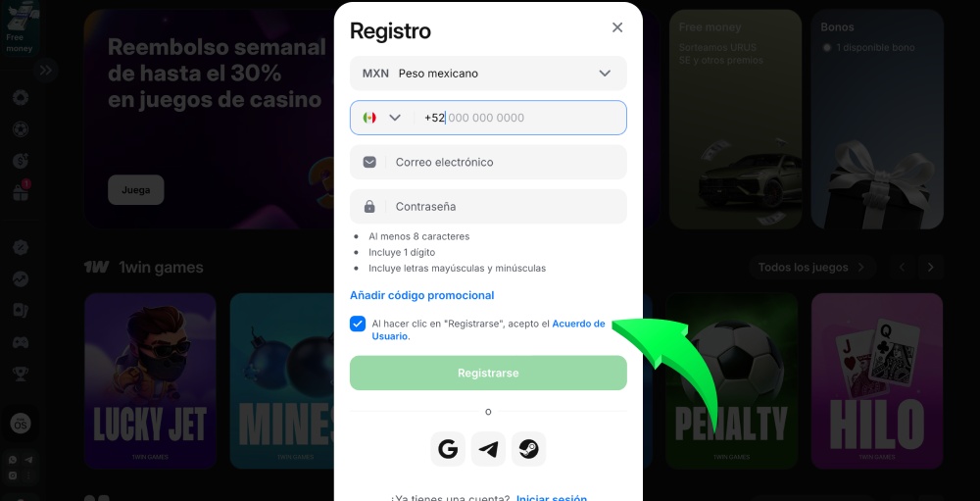980x501 pixels.
Task: Sign up with the Telegram icon
Action: 488,449
